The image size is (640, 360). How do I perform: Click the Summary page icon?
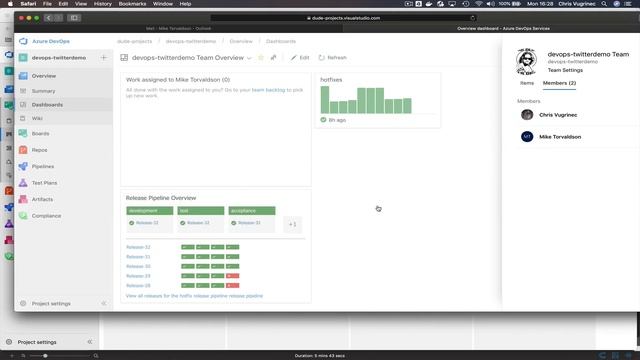[23, 91]
